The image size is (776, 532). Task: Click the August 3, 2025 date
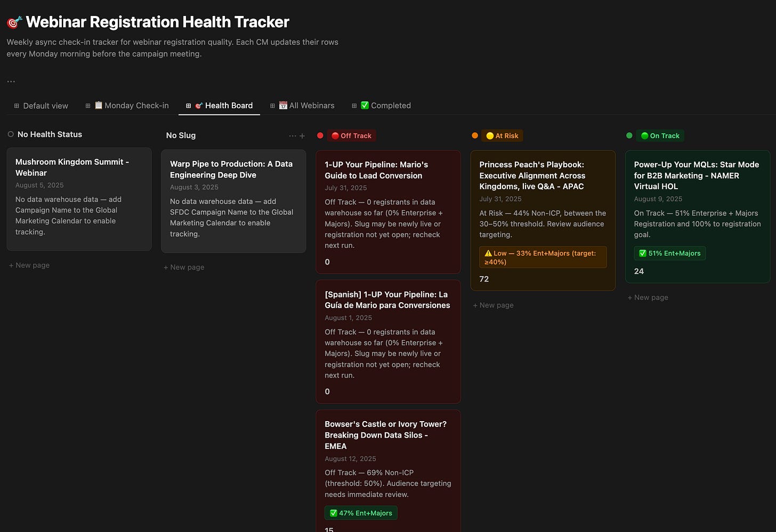point(194,187)
